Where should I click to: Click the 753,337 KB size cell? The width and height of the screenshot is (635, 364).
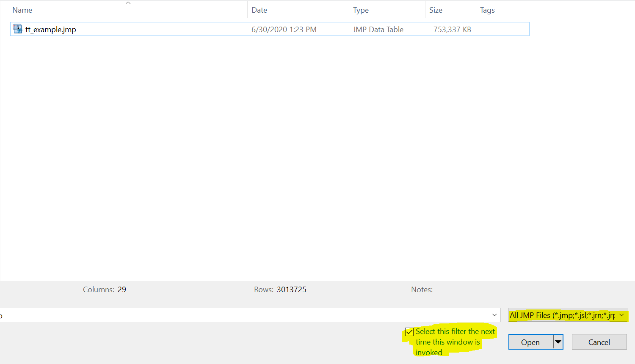[x=452, y=29]
